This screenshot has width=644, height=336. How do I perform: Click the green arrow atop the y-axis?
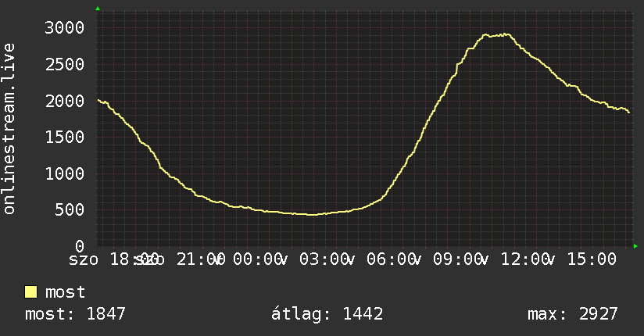coord(98,9)
